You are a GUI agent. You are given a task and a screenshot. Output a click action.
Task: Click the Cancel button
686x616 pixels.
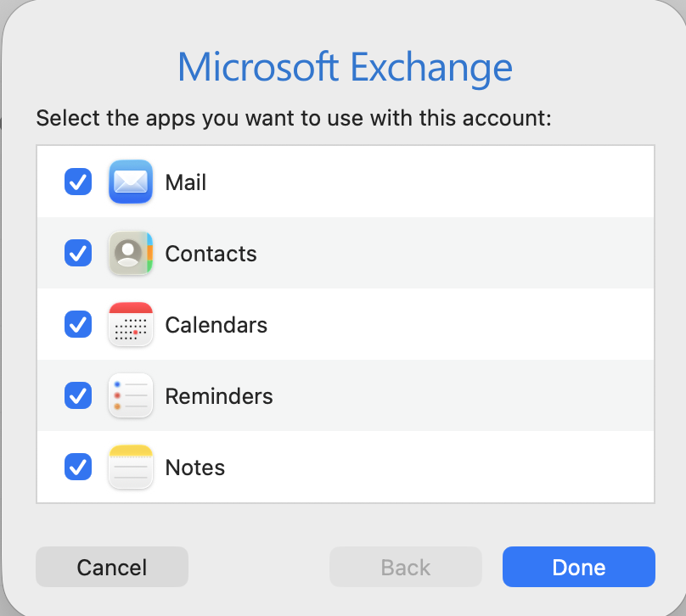[x=112, y=568]
